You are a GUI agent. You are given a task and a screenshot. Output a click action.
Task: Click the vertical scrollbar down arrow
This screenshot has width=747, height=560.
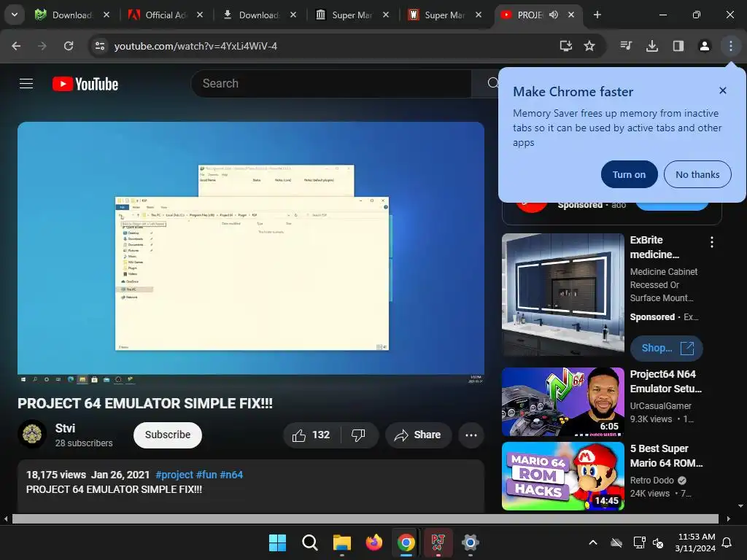pos(740,506)
